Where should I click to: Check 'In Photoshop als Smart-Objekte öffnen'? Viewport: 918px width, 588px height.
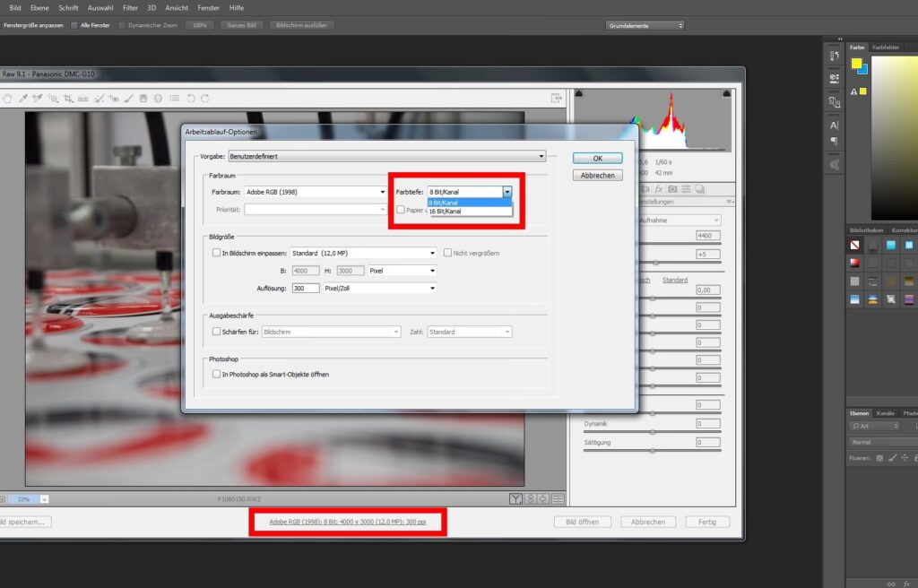[216, 374]
